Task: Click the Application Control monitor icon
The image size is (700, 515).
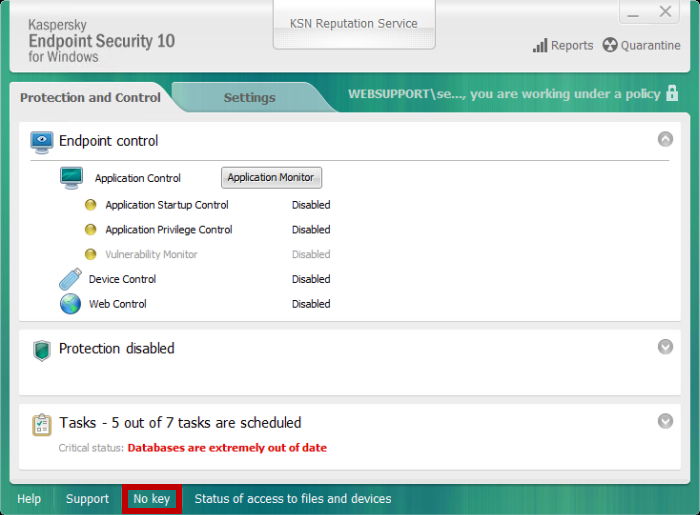Action: 71,178
